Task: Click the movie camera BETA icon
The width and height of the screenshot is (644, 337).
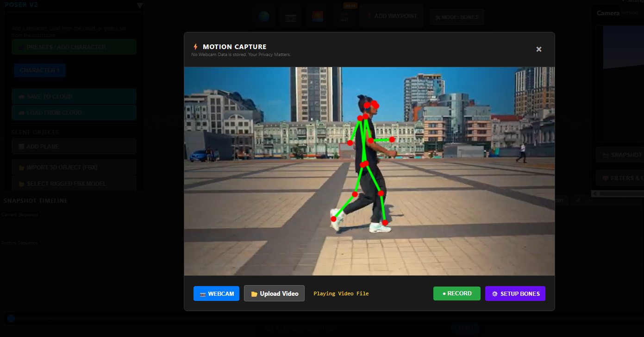Action: point(344,18)
